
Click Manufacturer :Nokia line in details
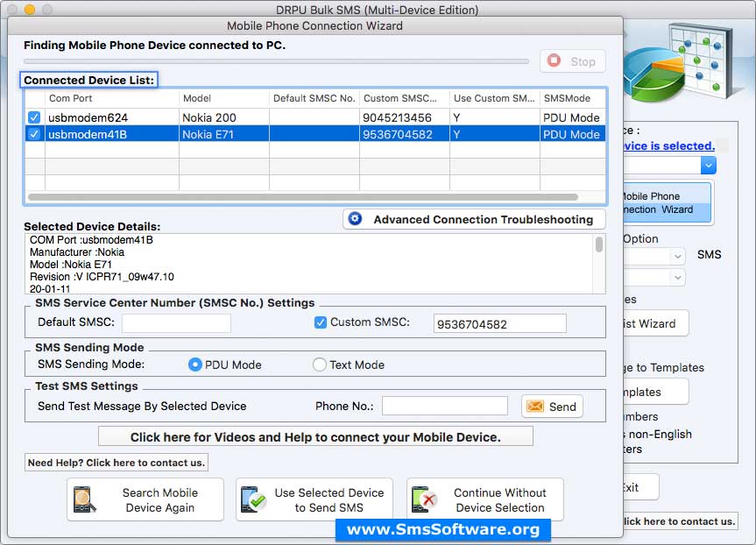(x=77, y=252)
